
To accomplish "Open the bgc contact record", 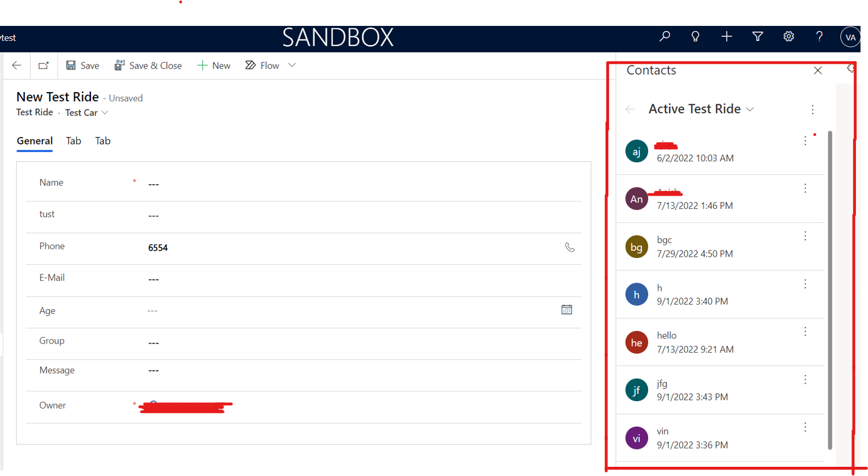I will (x=720, y=247).
